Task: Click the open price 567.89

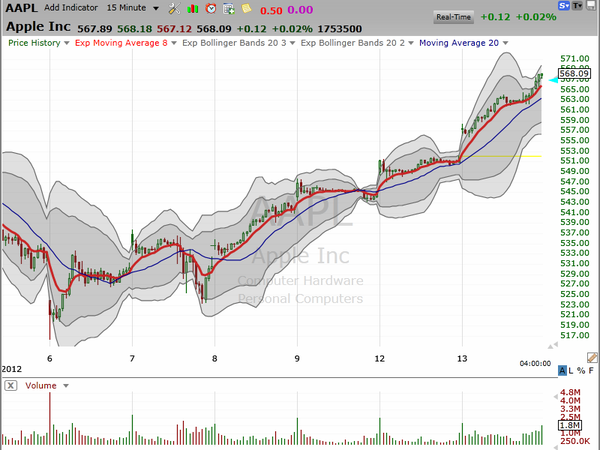Action: (x=95, y=29)
